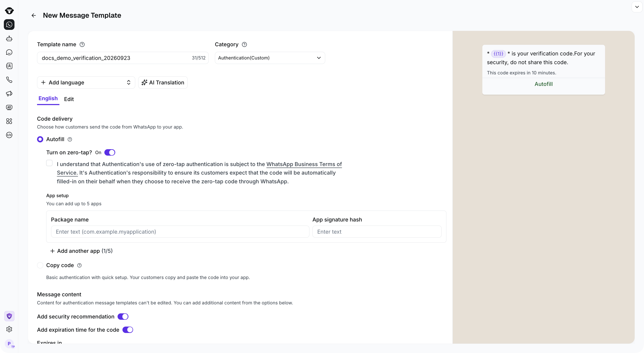Open the chatbot icon in the sidebar
Viewport: 644px width, 353px height.
9,39
